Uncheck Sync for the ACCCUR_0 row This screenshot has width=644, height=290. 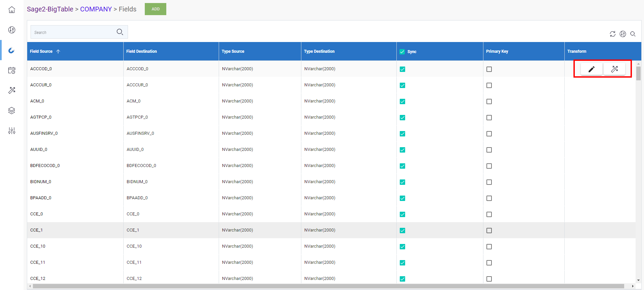coord(402,85)
